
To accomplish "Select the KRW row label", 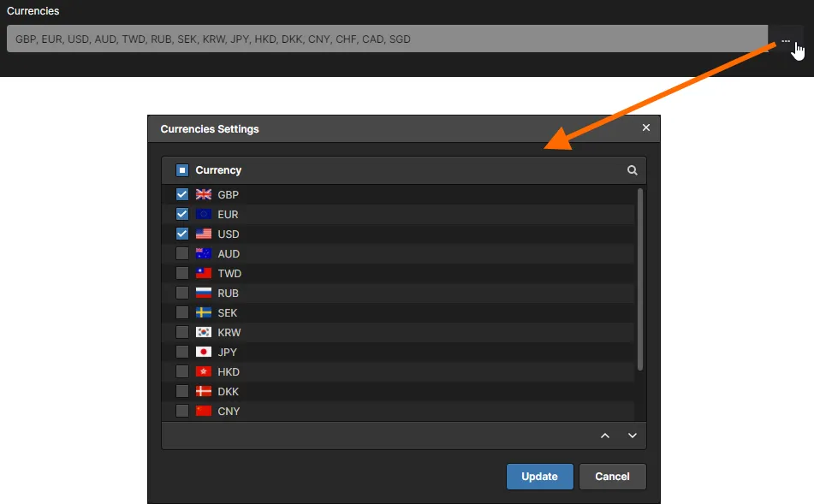I will (x=229, y=333).
